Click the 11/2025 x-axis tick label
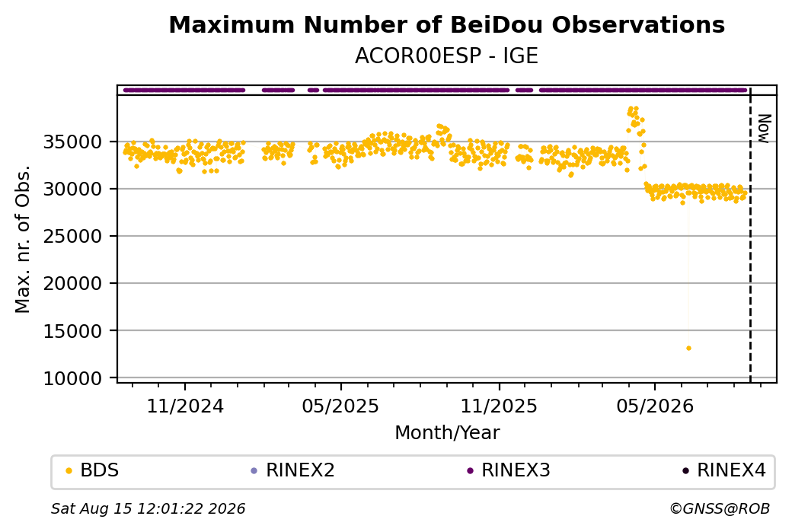The image size is (792, 532). pyautogui.click(x=499, y=406)
